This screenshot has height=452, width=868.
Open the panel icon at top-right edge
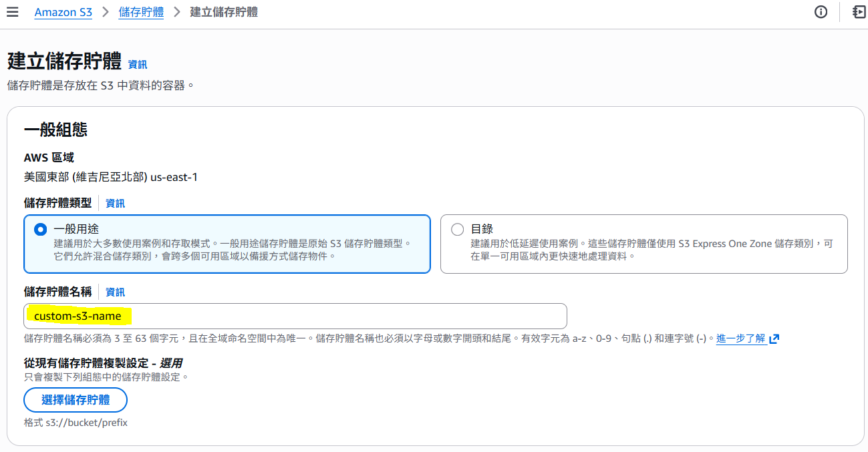pos(859,12)
